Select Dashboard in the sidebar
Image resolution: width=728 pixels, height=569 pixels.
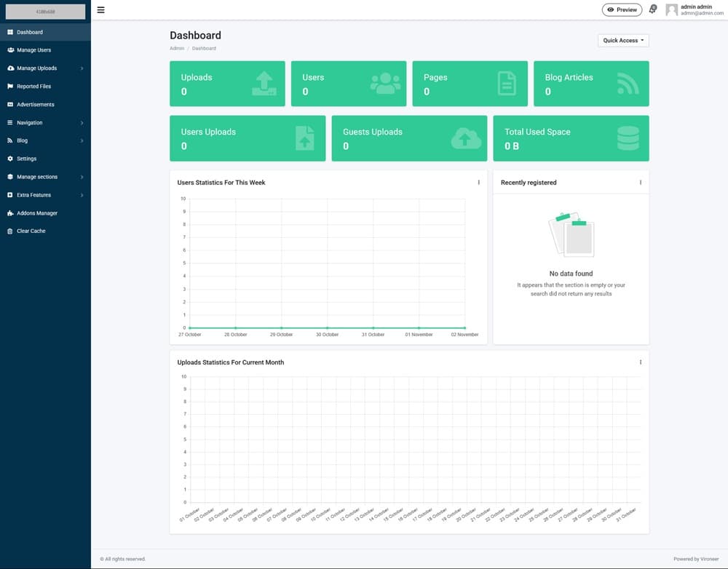30,32
